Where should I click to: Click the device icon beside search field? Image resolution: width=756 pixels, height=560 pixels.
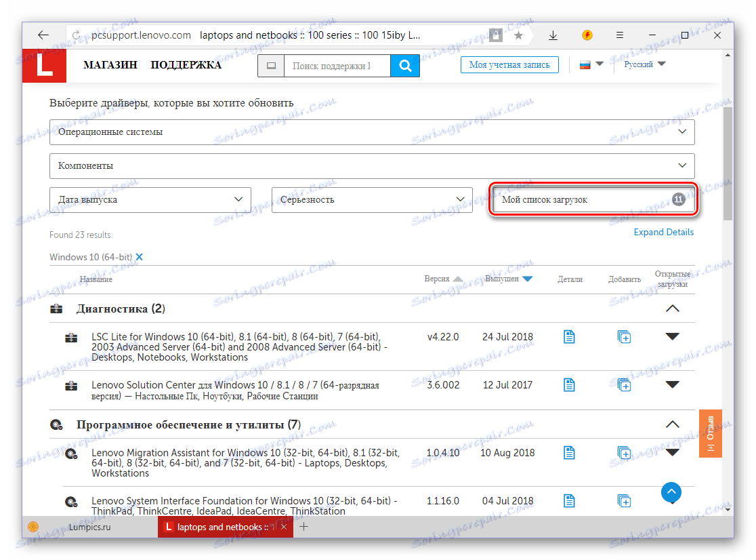(x=272, y=66)
